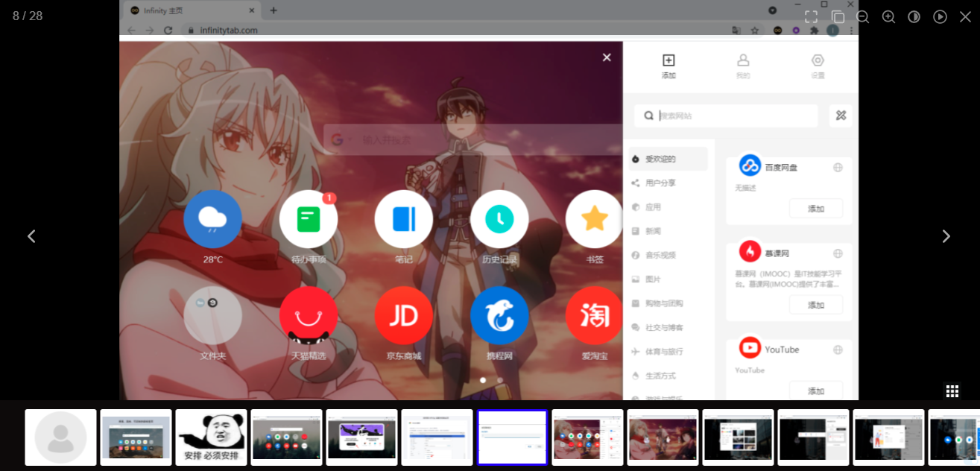
Task: Close the image viewer with X
Action: (965, 16)
